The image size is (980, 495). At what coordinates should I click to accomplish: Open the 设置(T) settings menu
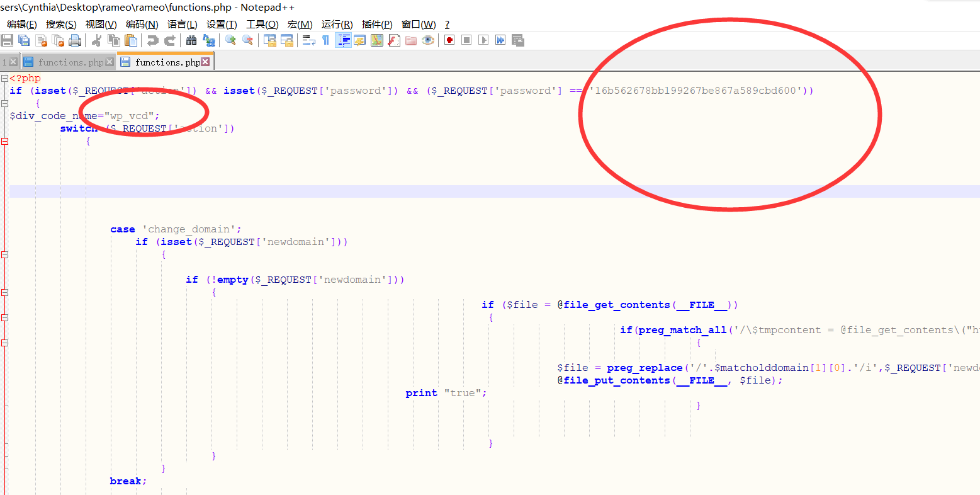[x=222, y=24]
